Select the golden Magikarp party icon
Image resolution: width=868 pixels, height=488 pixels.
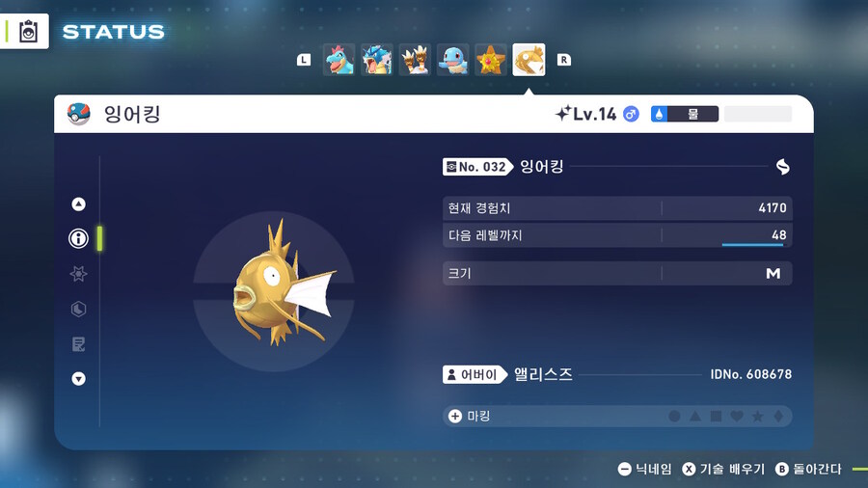[x=529, y=60]
